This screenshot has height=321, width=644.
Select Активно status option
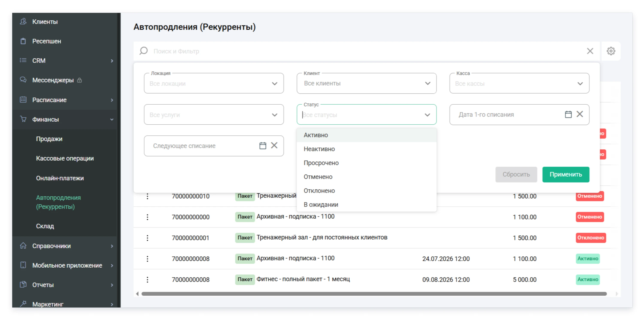pyautogui.click(x=366, y=135)
